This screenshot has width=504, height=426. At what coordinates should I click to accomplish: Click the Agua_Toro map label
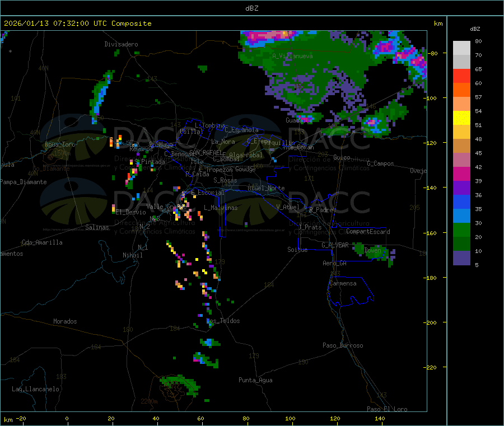pos(60,144)
